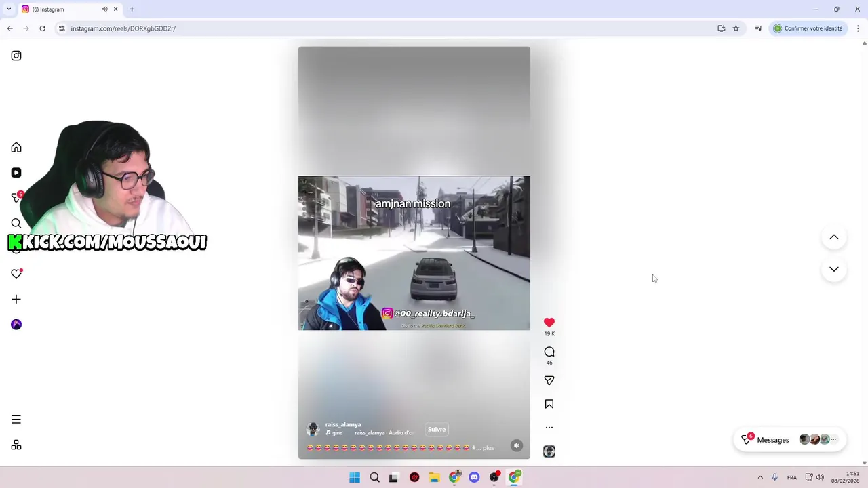Go to Home in Instagram sidebar
The image size is (868, 488).
click(16, 148)
